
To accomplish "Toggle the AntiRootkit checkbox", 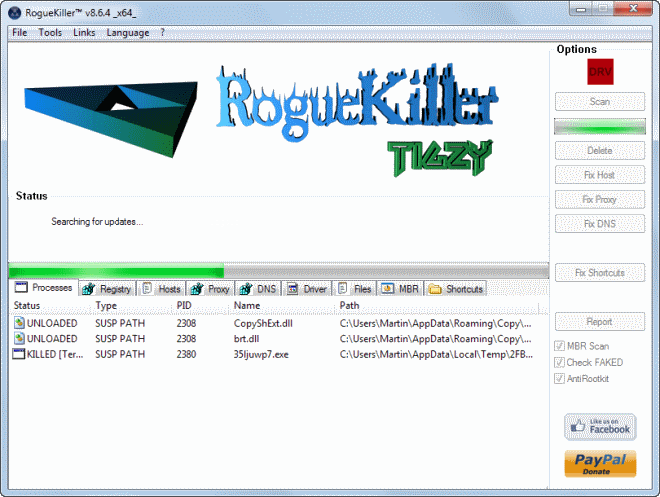I will click(x=559, y=379).
